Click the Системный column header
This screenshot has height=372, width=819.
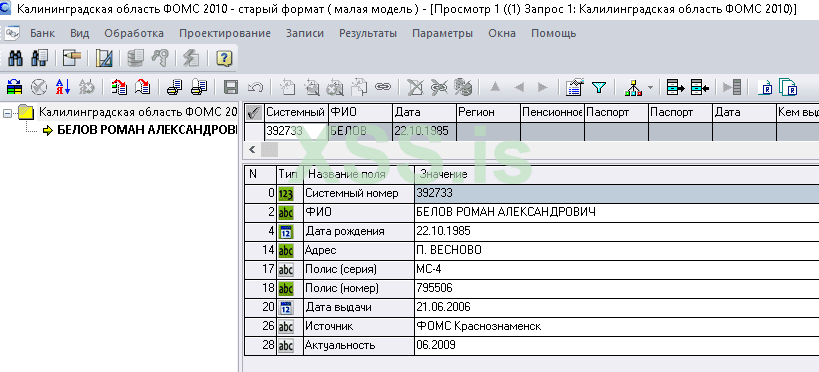pos(296,112)
